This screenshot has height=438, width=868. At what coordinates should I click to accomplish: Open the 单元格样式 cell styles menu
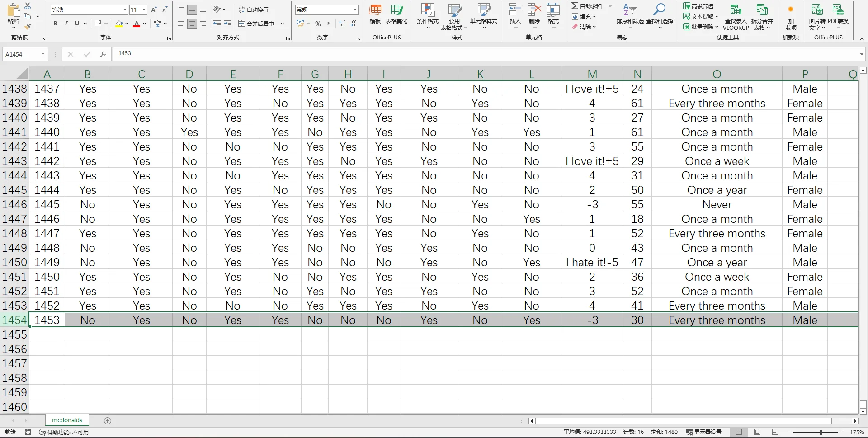pos(484,17)
